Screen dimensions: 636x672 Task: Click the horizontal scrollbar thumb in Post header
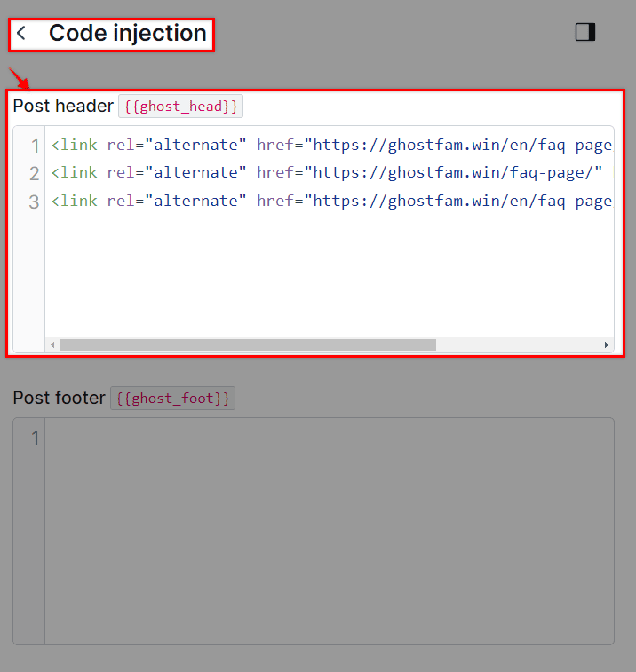pos(248,345)
